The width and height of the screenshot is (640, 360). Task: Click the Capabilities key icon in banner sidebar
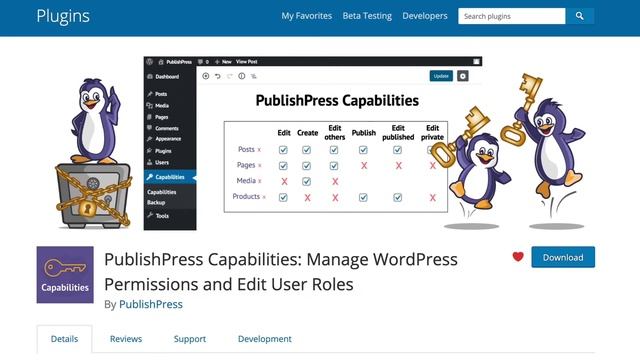(x=150, y=177)
